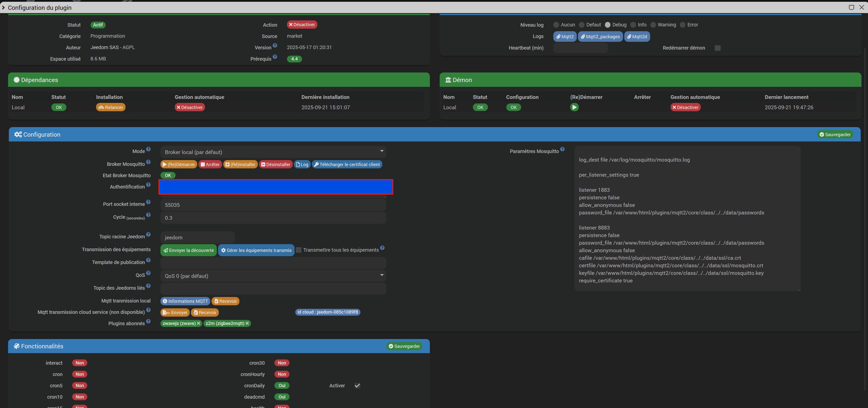Image resolution: width=868 pixels, height=408 pixels.
Task: Toggle the Redémarrer démon checkbox
Action: [x=718, y=48]
